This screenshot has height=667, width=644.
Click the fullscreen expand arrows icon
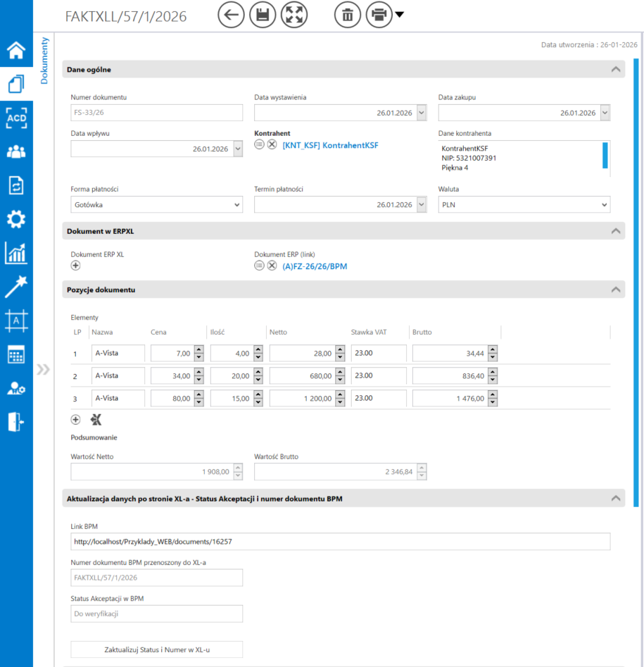coord(294,15)
